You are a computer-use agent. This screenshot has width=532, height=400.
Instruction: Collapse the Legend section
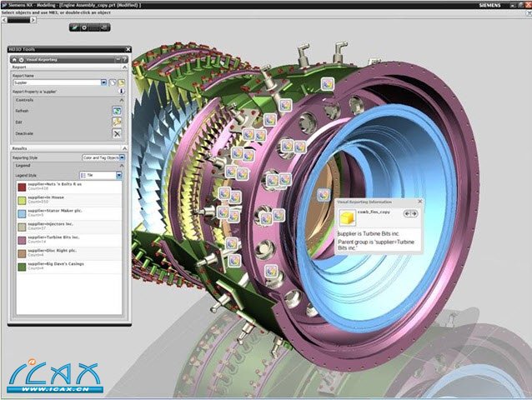(x=122, y=166)
